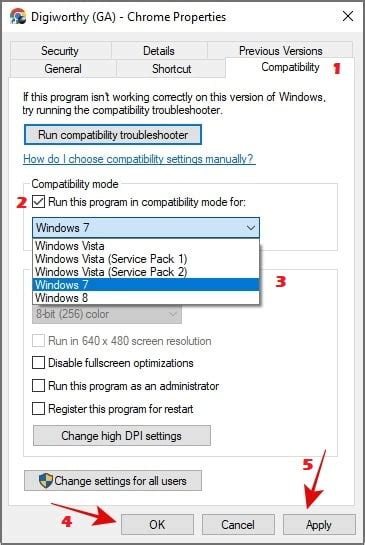Close the Chrome Properties dialog
365x545 pixels.
coord(348,16)
